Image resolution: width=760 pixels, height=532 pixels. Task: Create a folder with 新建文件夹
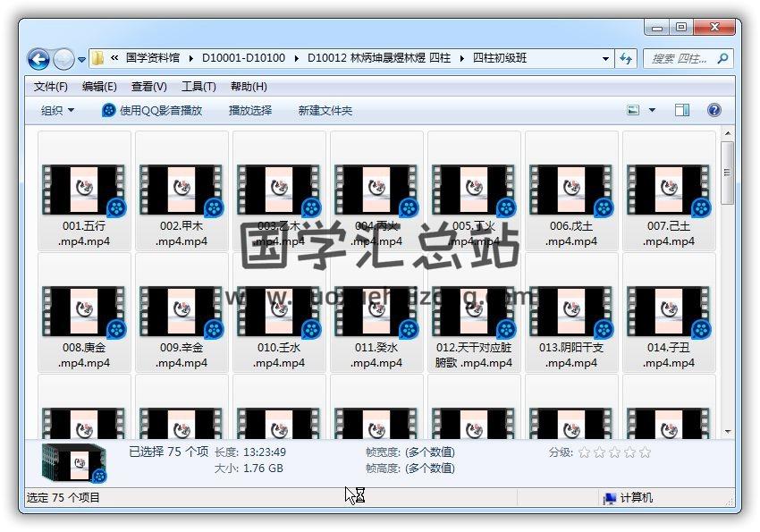pos(325,111)
